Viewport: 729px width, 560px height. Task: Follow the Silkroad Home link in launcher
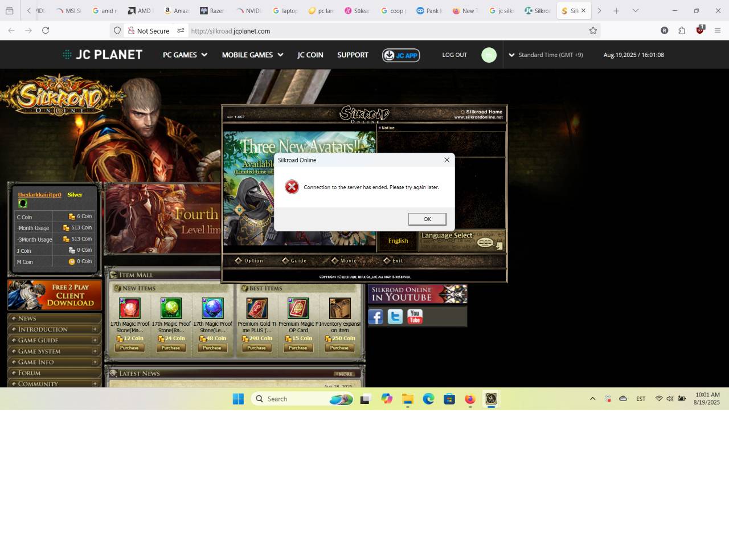click(x=481, y=112)
